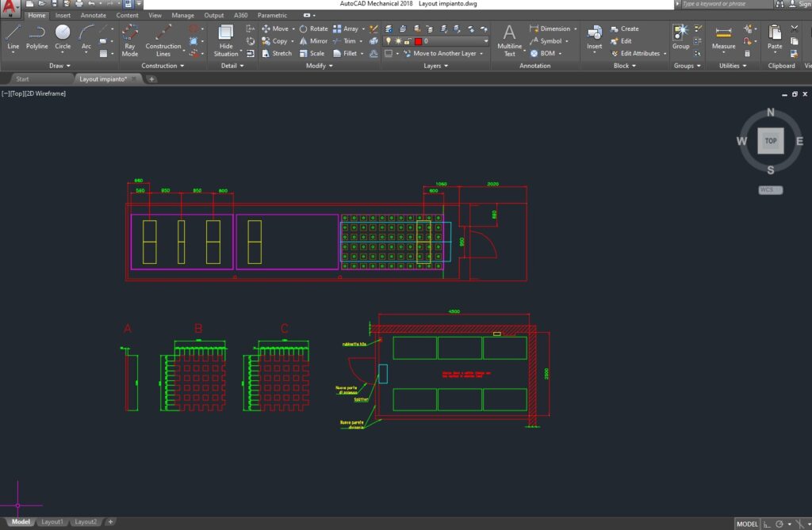Expand the Draw panel

pos(59,66)
